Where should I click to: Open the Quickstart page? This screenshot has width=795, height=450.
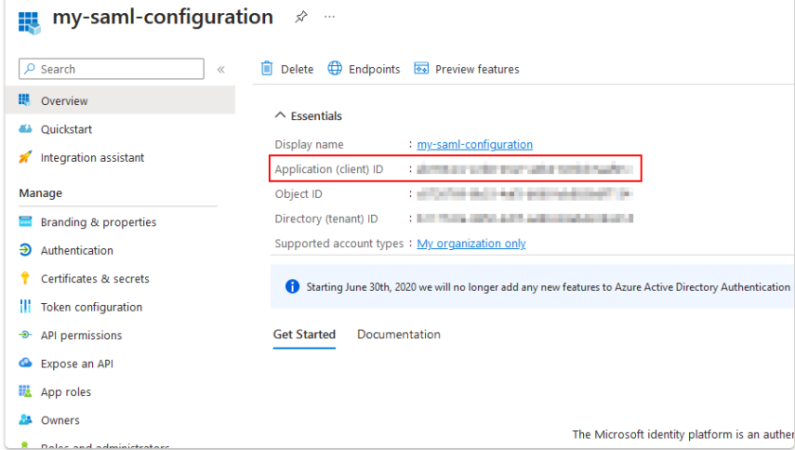66,129
